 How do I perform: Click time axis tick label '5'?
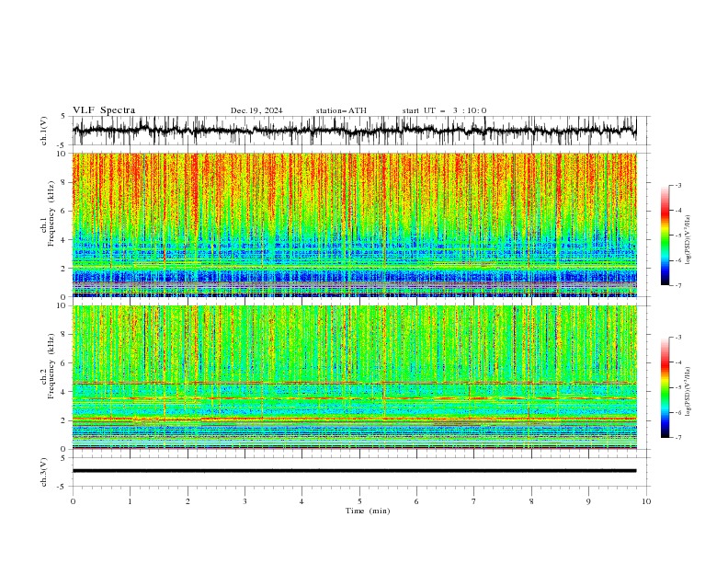click(x=359, y=501)
